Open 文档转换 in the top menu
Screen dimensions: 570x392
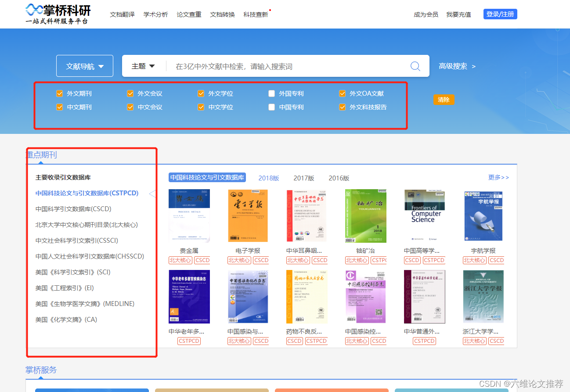tap(222, 14)
